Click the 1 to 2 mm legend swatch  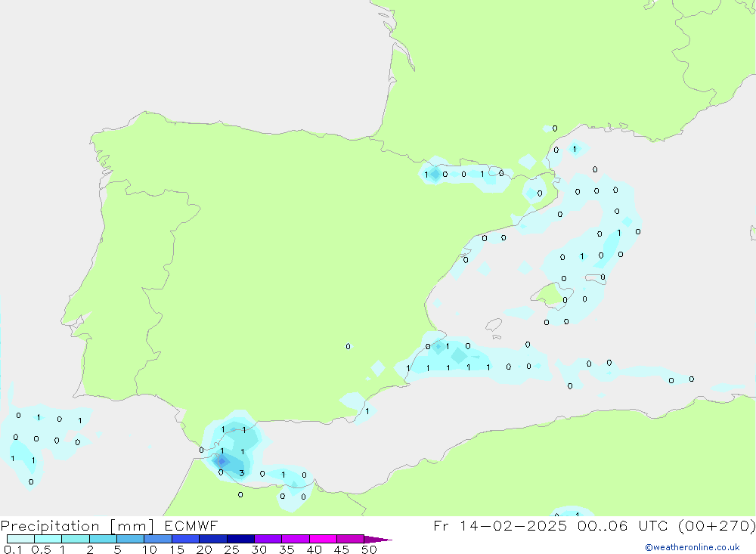pos(76,539)
